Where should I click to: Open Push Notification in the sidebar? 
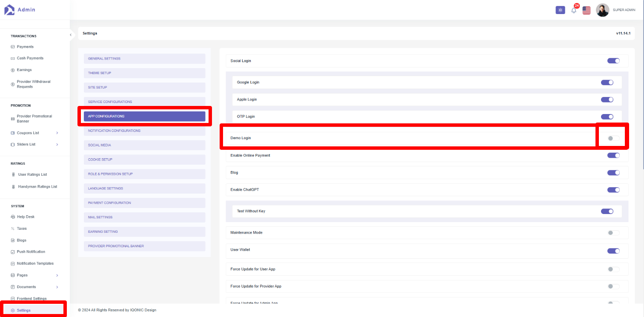(31, 252)
